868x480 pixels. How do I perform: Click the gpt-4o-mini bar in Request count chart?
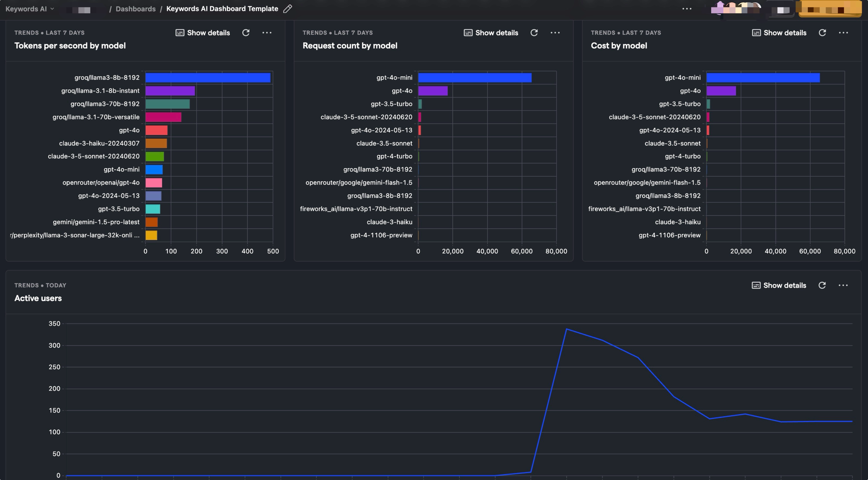[x=475, y=78]
